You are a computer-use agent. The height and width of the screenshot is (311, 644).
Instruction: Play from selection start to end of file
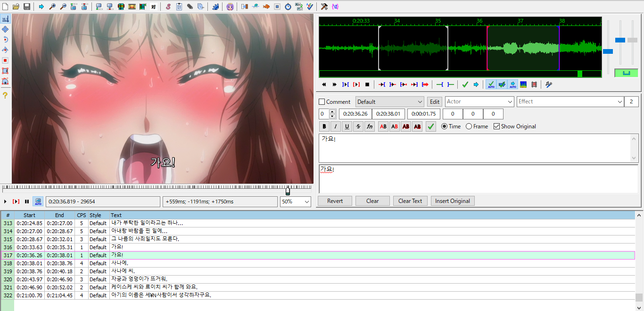click(x=425, y=84)
